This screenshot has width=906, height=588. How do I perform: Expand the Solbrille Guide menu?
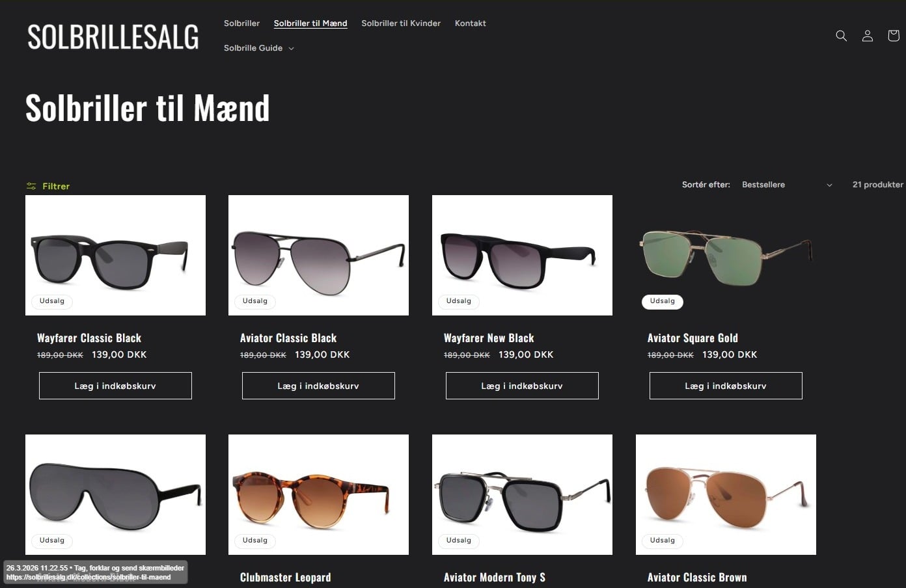click(258, 48)
